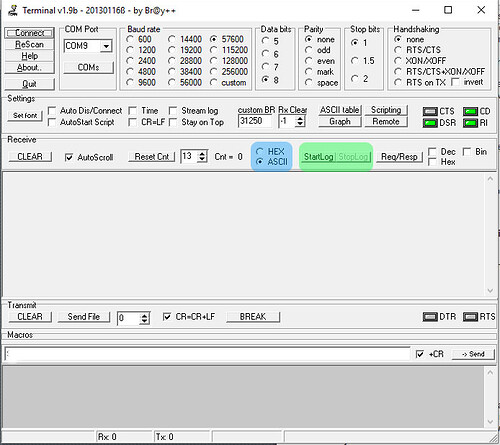
Task: Click the Send File button
Action: [84, 317]
